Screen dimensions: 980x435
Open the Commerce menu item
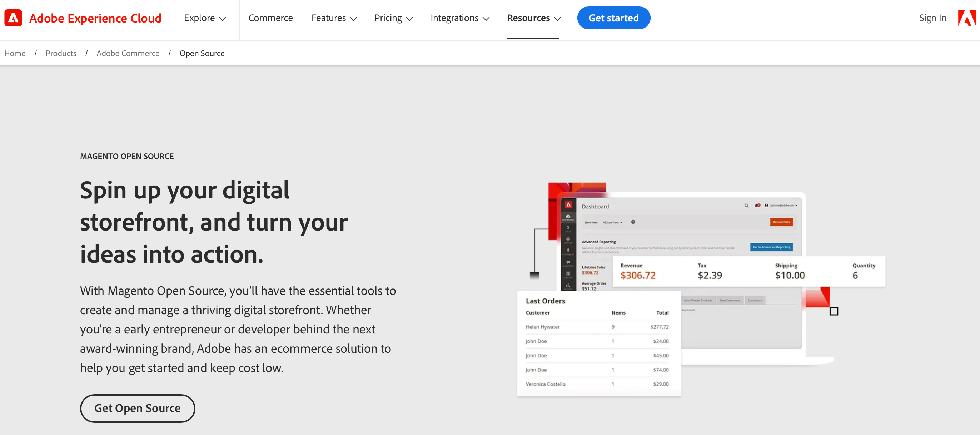[x=270, y=18]
